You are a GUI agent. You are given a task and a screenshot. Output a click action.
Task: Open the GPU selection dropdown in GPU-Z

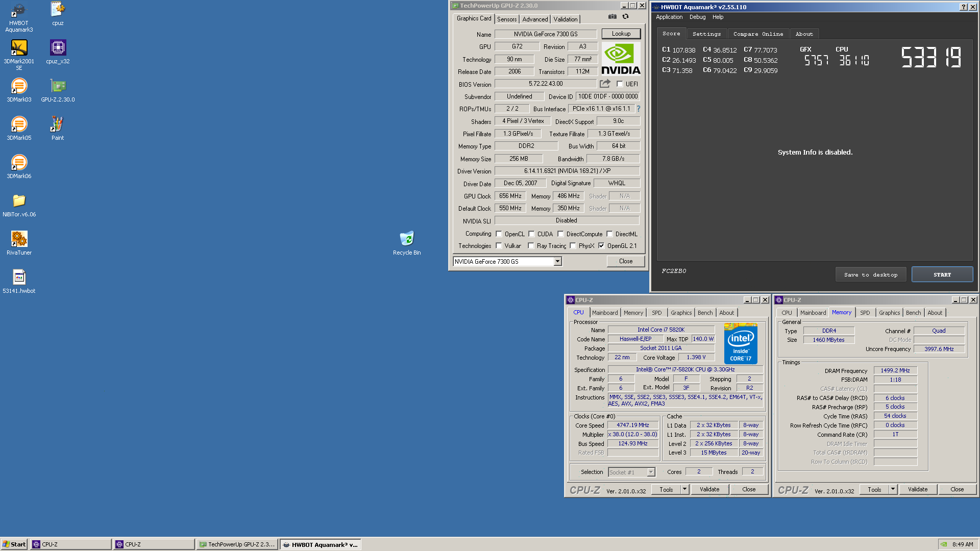click(557, 261)
